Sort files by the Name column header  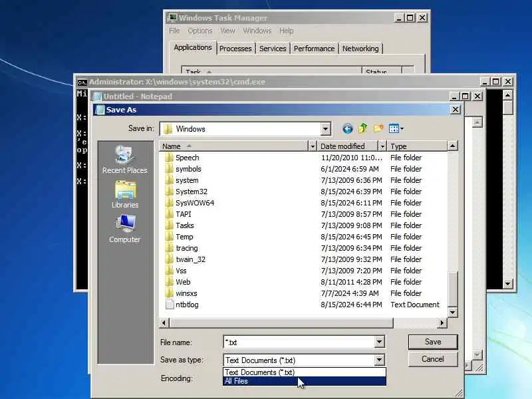click(234, 146)
